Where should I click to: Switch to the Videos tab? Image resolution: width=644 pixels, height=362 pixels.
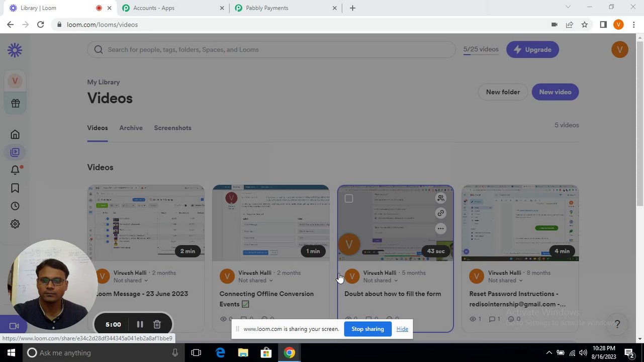[x=98, y=128]
